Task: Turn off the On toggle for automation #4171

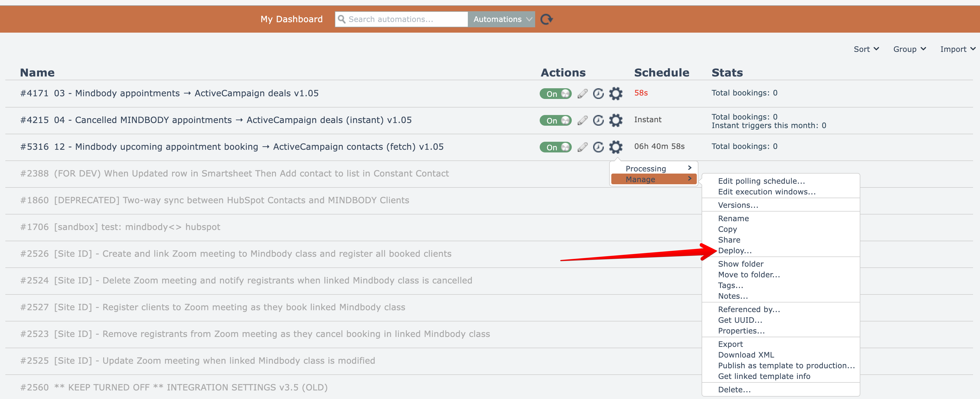Action: click(555, 94)
